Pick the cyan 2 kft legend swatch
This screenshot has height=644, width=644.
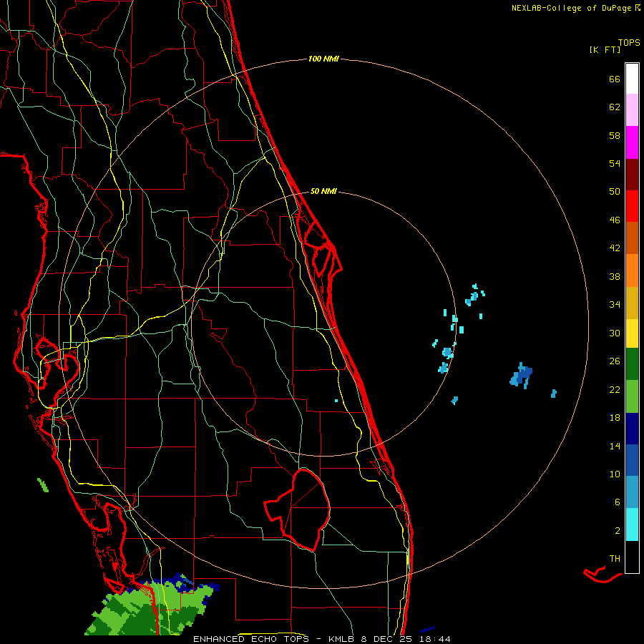[632, 525]
